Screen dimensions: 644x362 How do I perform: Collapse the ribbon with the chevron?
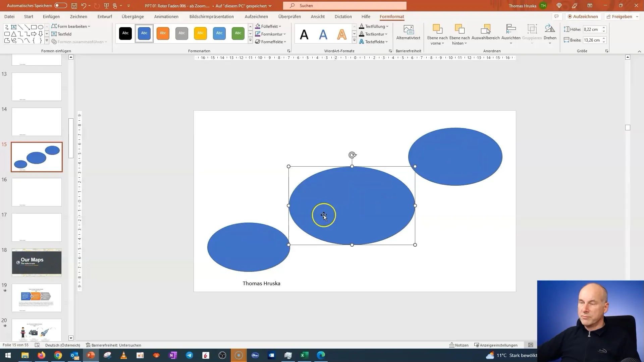639,51
